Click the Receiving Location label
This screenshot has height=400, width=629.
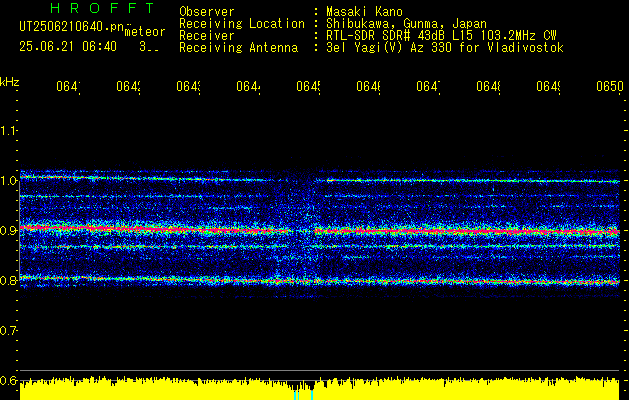click(x=242, y=24)
